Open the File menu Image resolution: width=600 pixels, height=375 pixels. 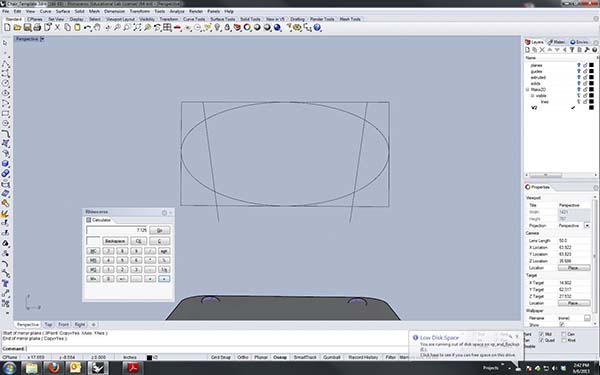pos(6,11)
